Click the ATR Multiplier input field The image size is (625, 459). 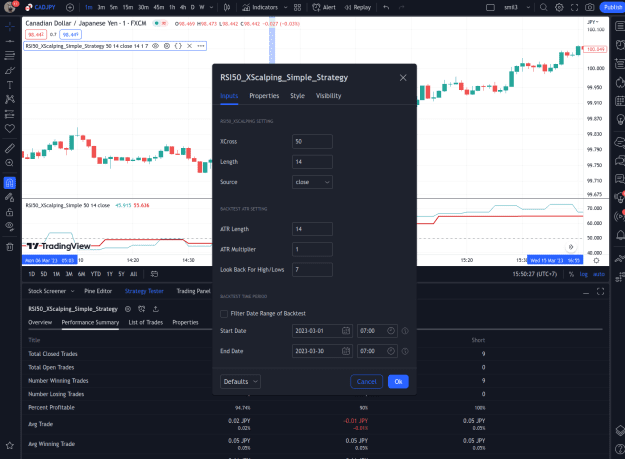(312, 249)
